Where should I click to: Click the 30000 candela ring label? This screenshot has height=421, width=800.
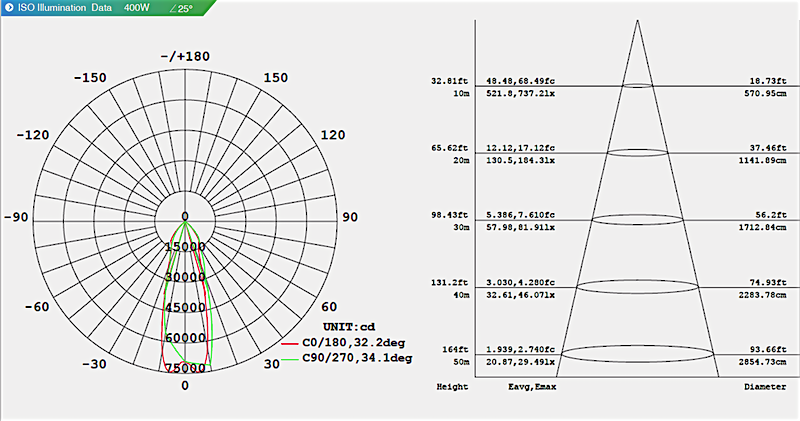185,277
